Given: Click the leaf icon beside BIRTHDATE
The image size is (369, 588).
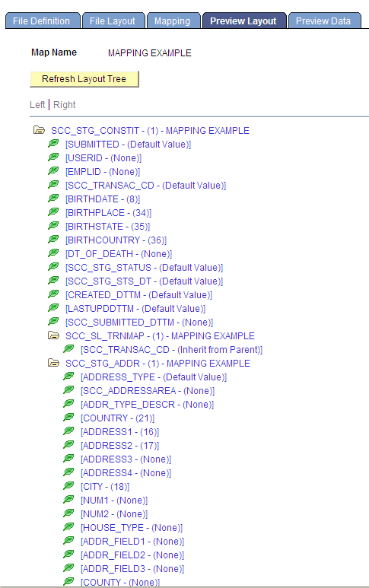Looking at the screenshot, I should [53, 198].
